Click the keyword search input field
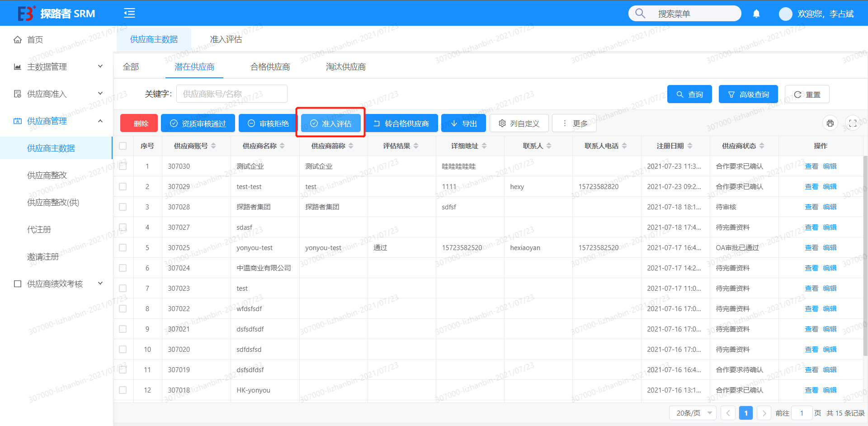 point(231,94)
